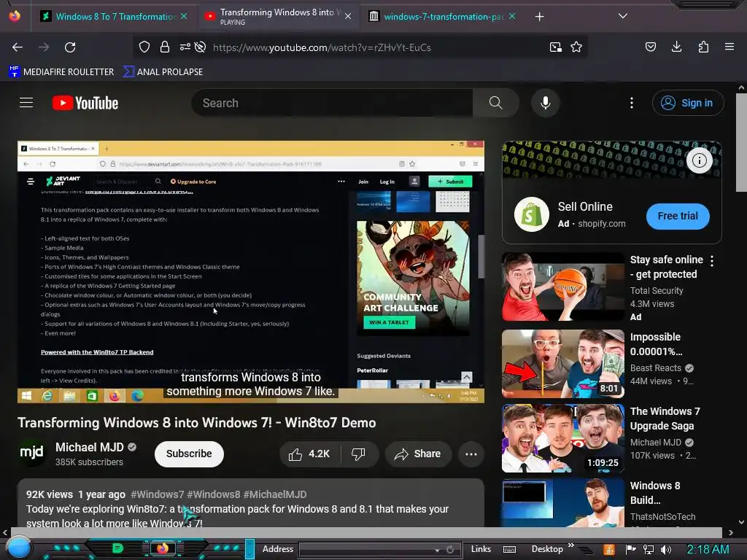Open the Action Center flag tray icon
The image size is (747, 560).
(x=631, y=550)
